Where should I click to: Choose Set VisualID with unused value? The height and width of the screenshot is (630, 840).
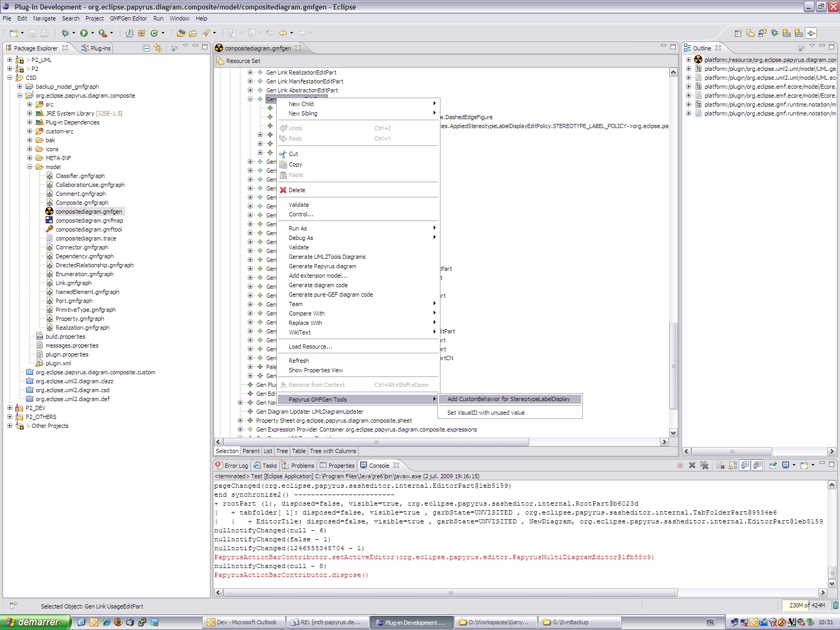pyautogui.click(x=510, y=413)
